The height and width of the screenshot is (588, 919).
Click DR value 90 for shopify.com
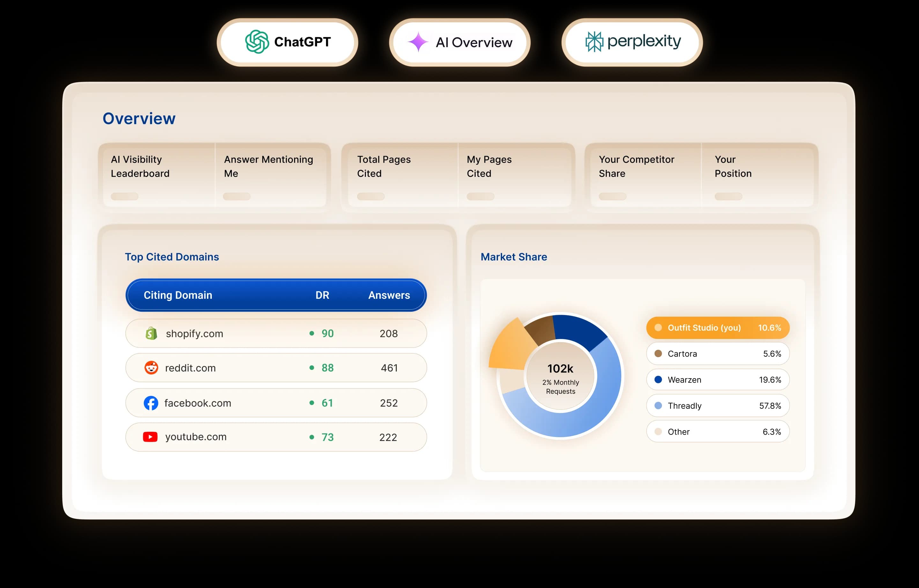click(327, 333)
